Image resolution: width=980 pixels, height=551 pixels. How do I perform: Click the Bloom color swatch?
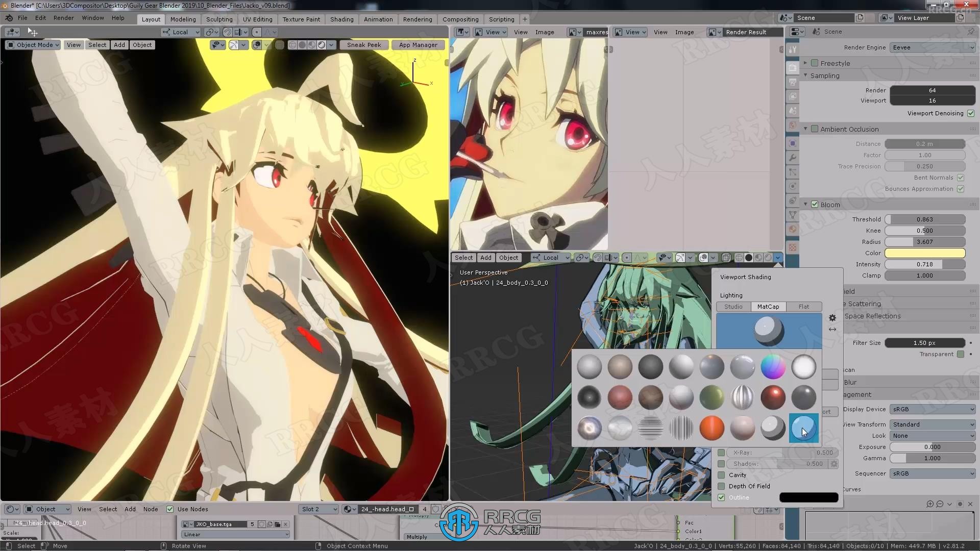point(925,253)
